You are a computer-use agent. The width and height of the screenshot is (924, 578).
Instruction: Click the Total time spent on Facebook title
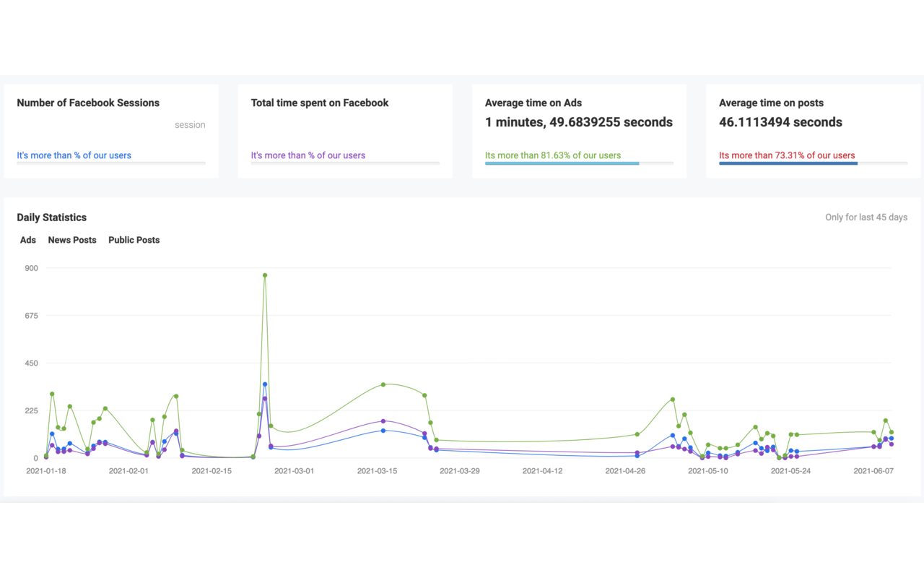320,103
